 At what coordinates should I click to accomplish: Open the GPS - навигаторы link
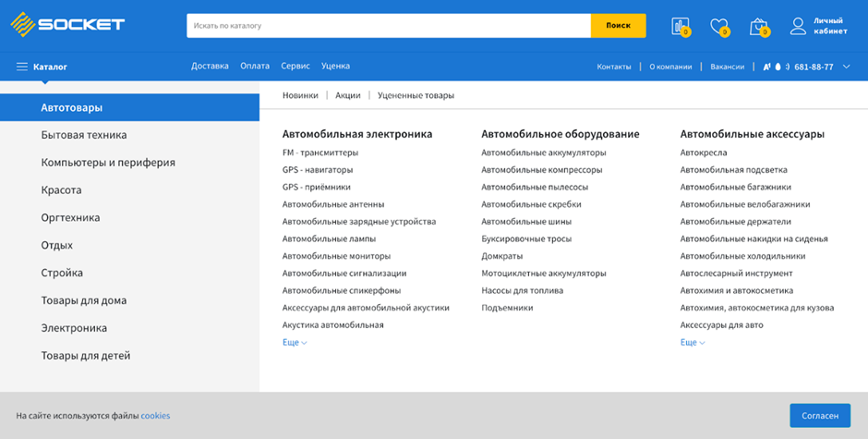pos(318,170)
